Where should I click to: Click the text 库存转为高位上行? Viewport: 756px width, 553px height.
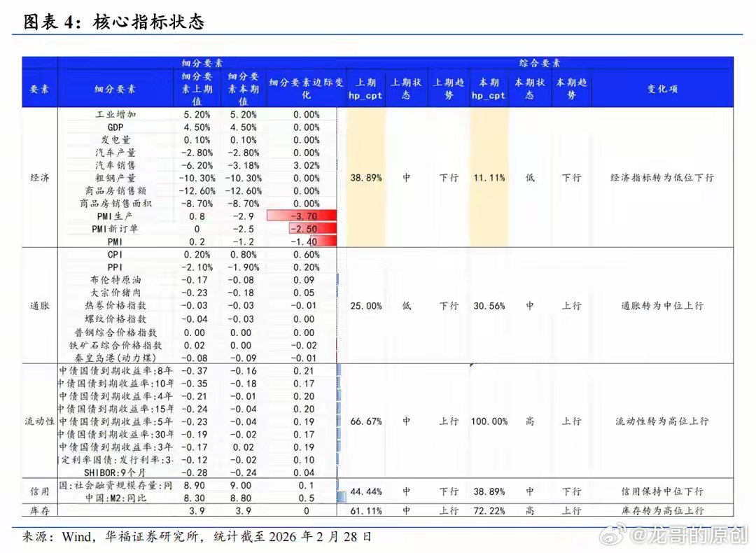[662, 510]
